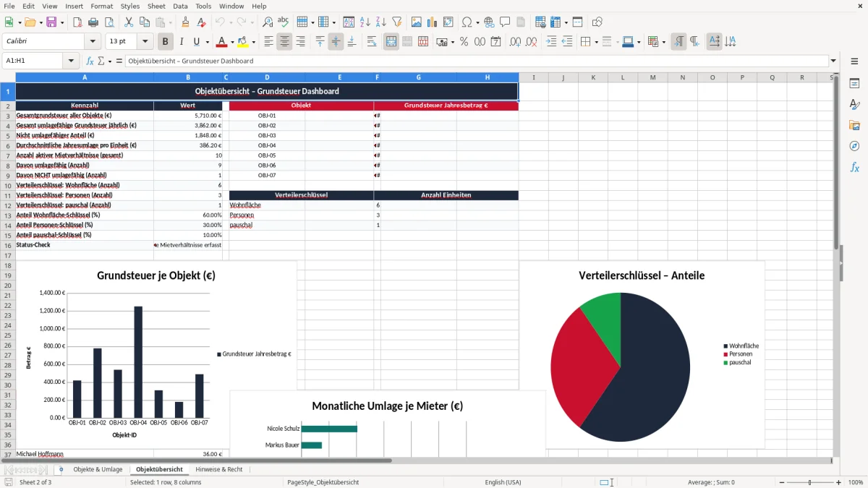
Task: Open Background Color dropdown arrow
Action: click(253, 42)
